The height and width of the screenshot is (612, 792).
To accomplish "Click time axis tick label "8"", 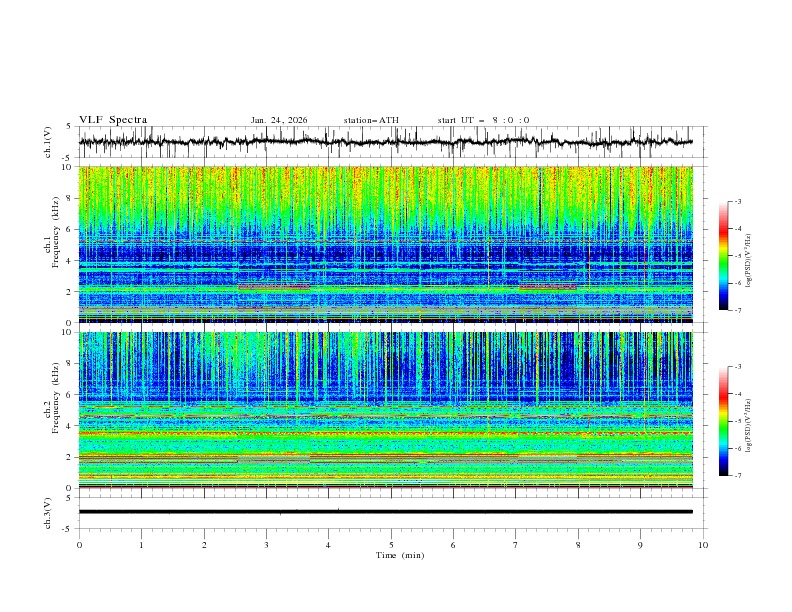I will click(578, 545).
